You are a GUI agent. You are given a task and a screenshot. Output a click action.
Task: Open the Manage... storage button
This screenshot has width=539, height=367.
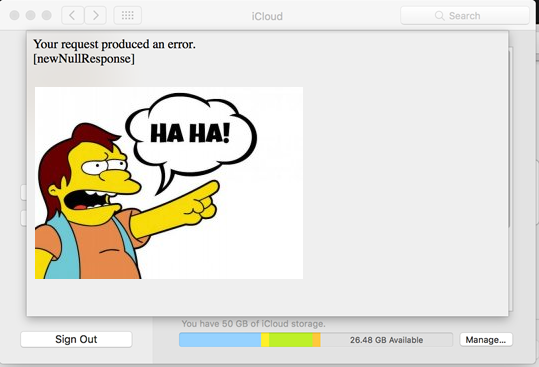[486, 340]
